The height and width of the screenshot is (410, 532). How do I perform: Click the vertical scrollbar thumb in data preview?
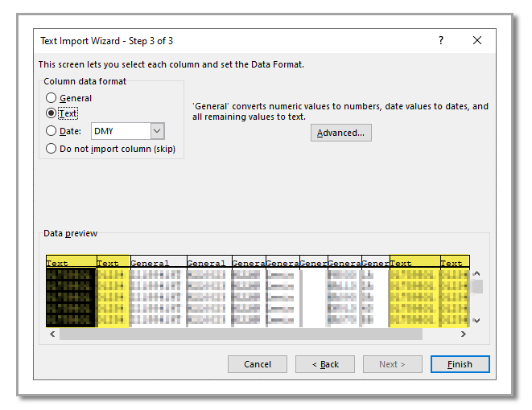(x=478, y=287)
